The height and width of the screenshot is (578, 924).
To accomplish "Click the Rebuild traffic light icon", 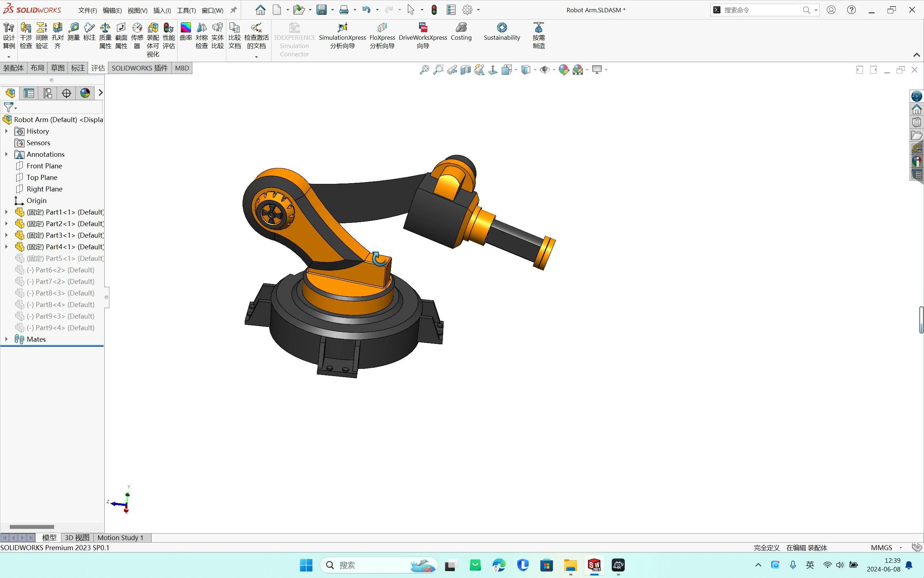I will [x=434, y=10].
